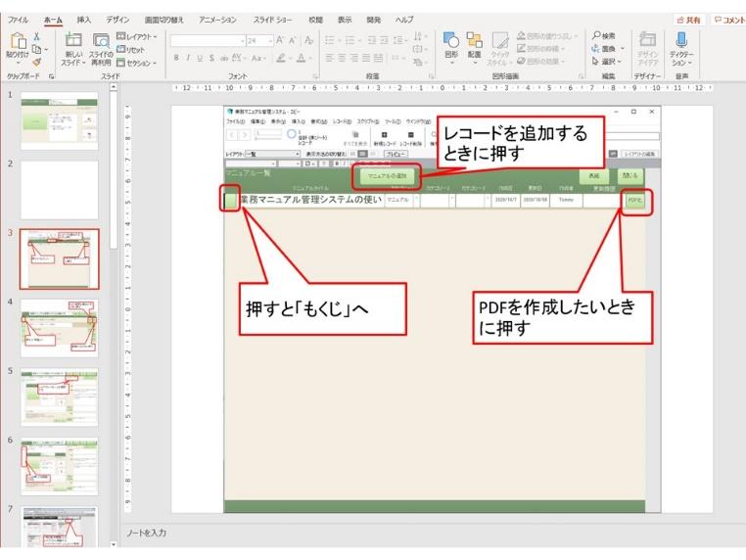
Task: Open the File (ファイル) tab
Action: point(18,20)
